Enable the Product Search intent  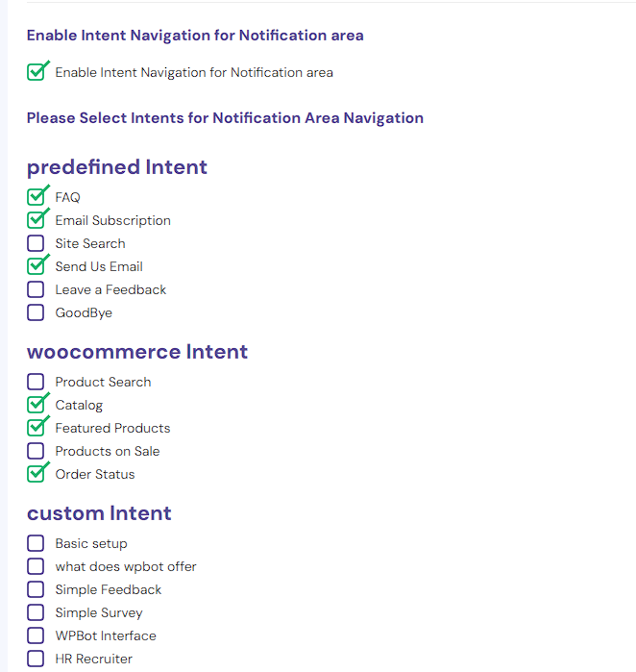36,382
